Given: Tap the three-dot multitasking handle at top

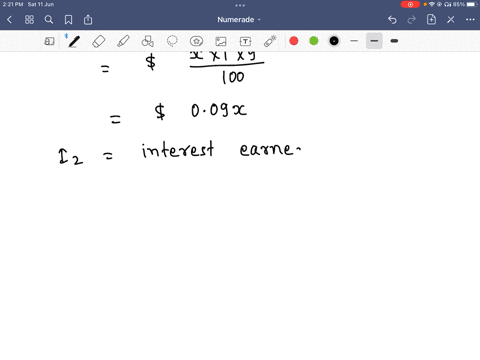Looking at the screenshot, I should (x=240, y=5).
